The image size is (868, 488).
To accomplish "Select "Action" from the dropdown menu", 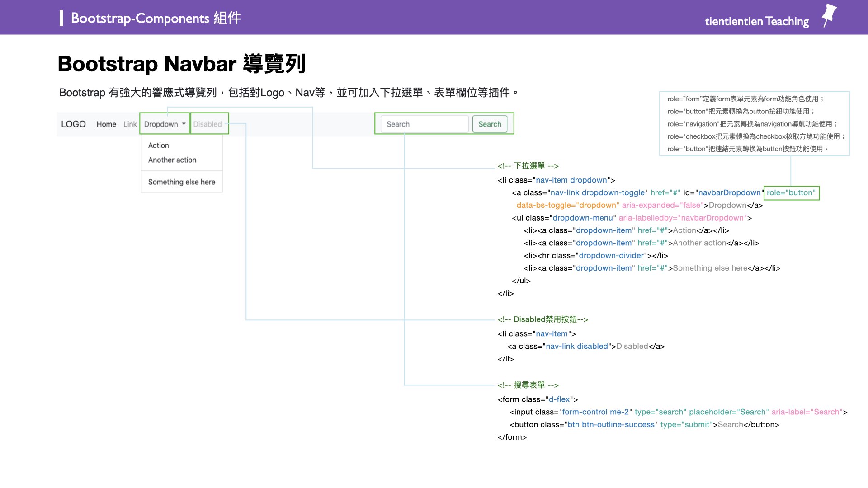I will [158, 145].
